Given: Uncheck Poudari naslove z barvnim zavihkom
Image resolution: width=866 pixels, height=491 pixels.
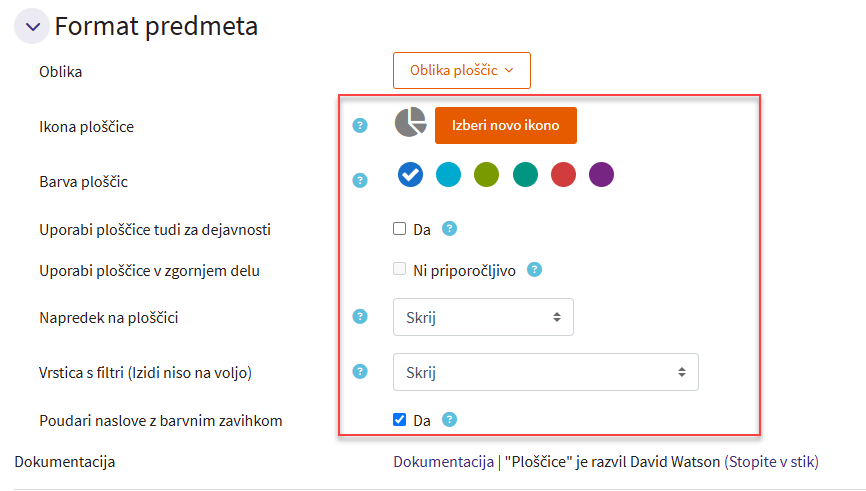Looking at the screenshot, I should click(400, 419).
